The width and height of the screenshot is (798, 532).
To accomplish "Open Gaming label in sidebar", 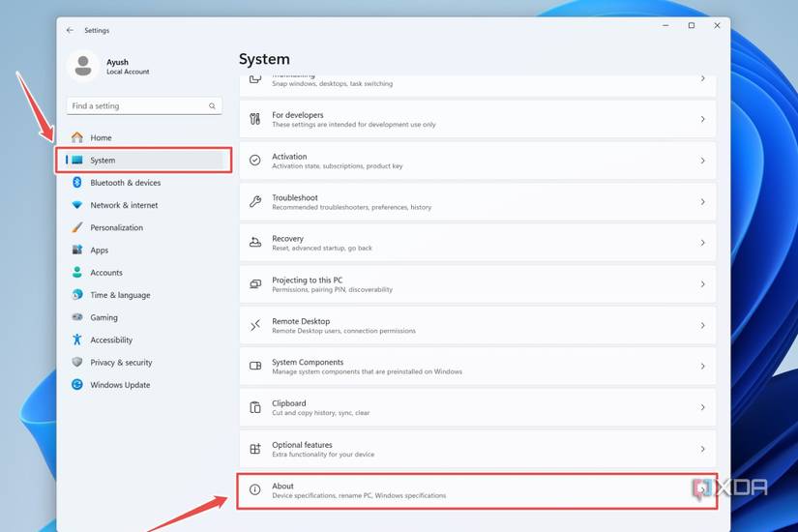I will tap(103, 317).
